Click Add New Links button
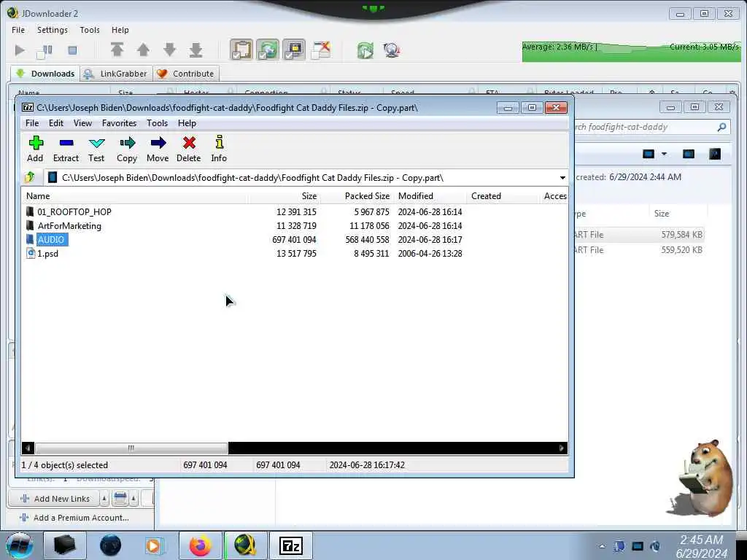This screenshot has width=747, height=560. tap(54, 499)
